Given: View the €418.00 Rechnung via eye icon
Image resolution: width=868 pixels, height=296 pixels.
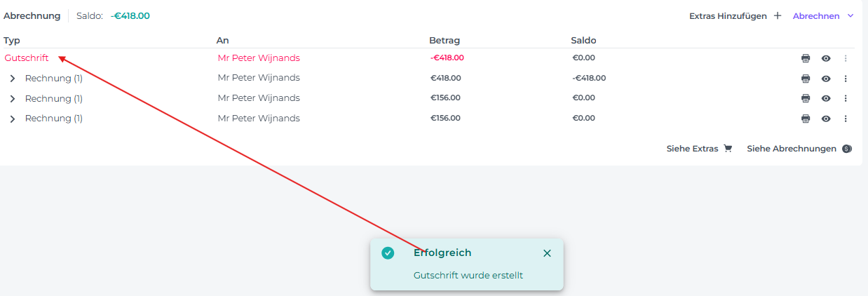Looking at the screenshot, I should (x=826, y=79).
